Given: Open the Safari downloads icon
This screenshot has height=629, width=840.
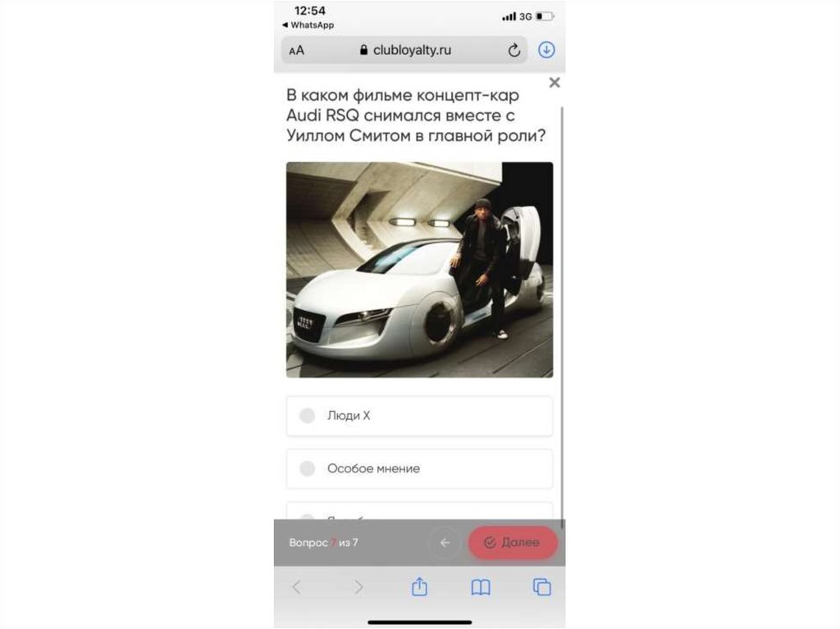Looking at the screenshot, I should tap(546, 50).
